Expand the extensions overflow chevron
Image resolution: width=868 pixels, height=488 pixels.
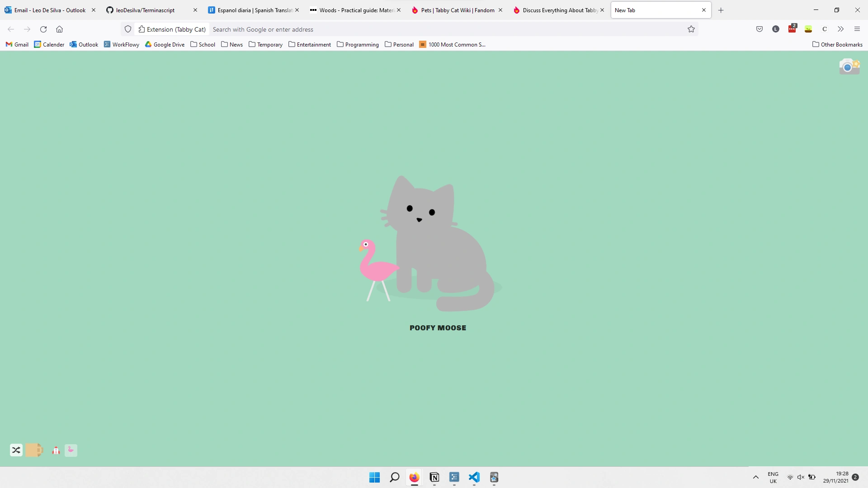[840, 29]
